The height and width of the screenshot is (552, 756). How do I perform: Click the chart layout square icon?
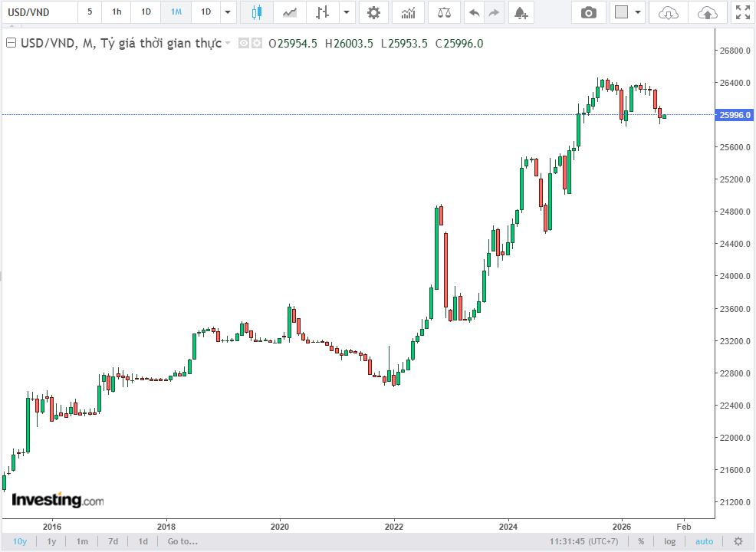621,12
